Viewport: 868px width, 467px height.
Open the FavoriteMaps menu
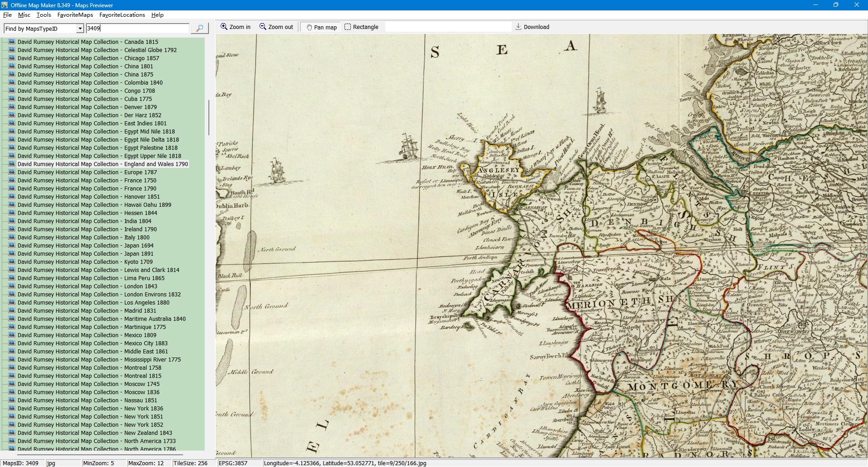[75, 15]
